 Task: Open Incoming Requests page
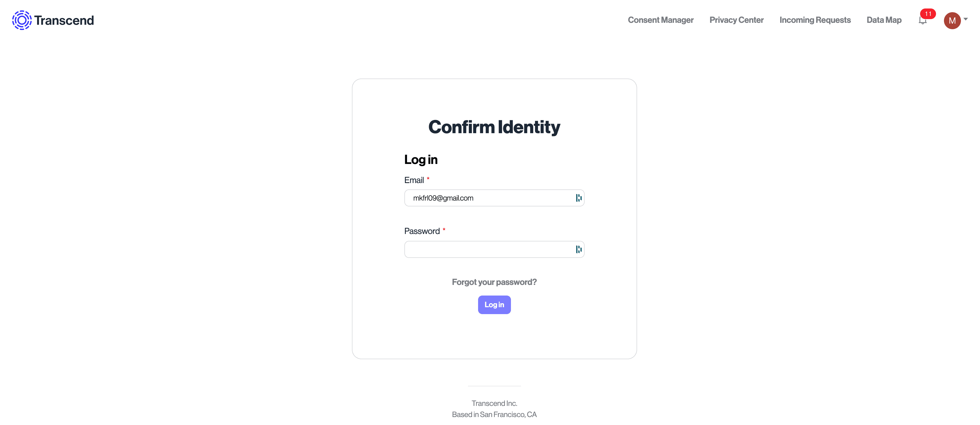click(x=815, y=20)
